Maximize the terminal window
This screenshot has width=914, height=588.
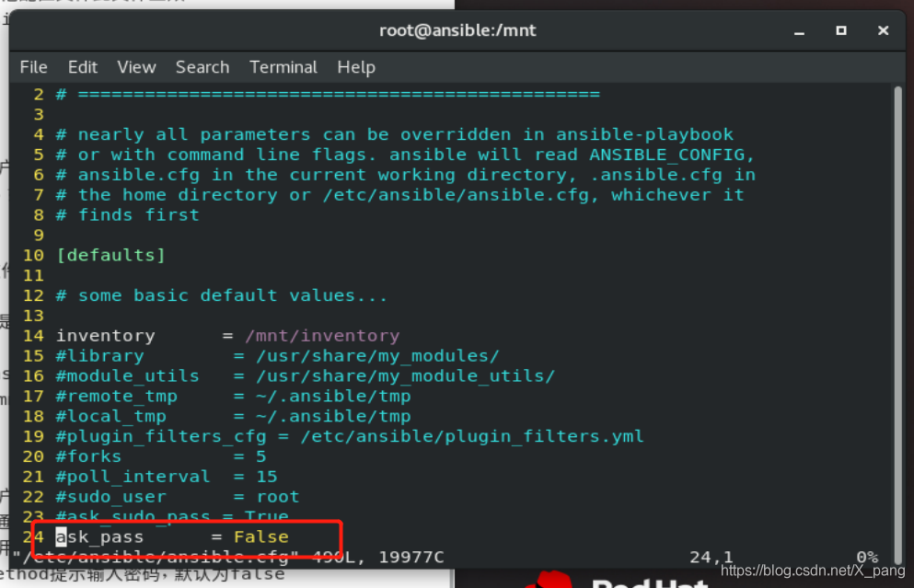pos(840,30)
